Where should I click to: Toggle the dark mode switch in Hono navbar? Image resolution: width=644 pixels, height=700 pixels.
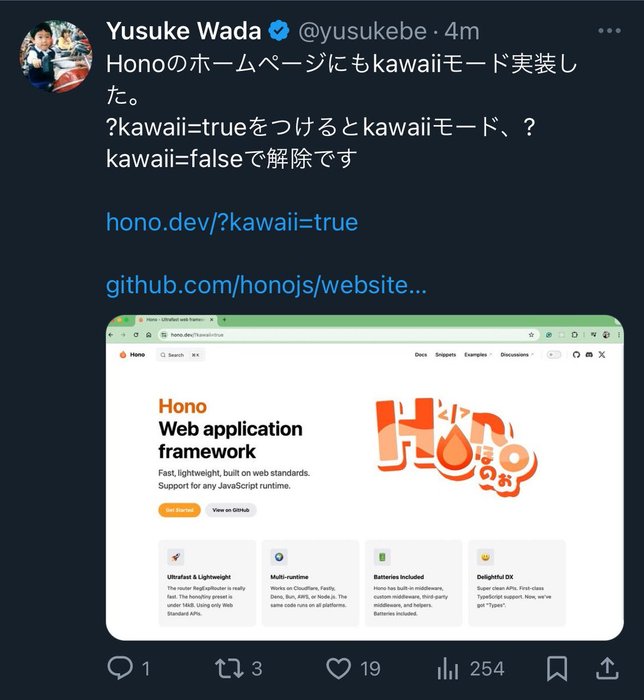click(554, 354)
